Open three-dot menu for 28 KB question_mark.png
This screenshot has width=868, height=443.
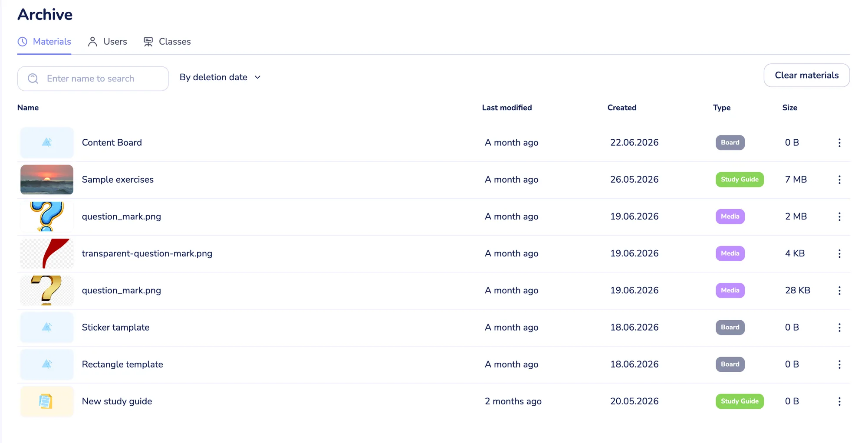(x=839, y=291)
